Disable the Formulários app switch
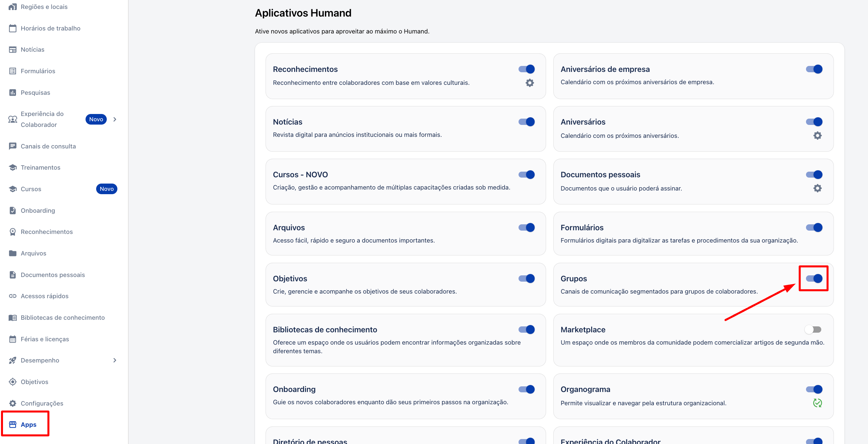Image resolution: width=868 pixels, height=444 pixels. tap(814, 228)
